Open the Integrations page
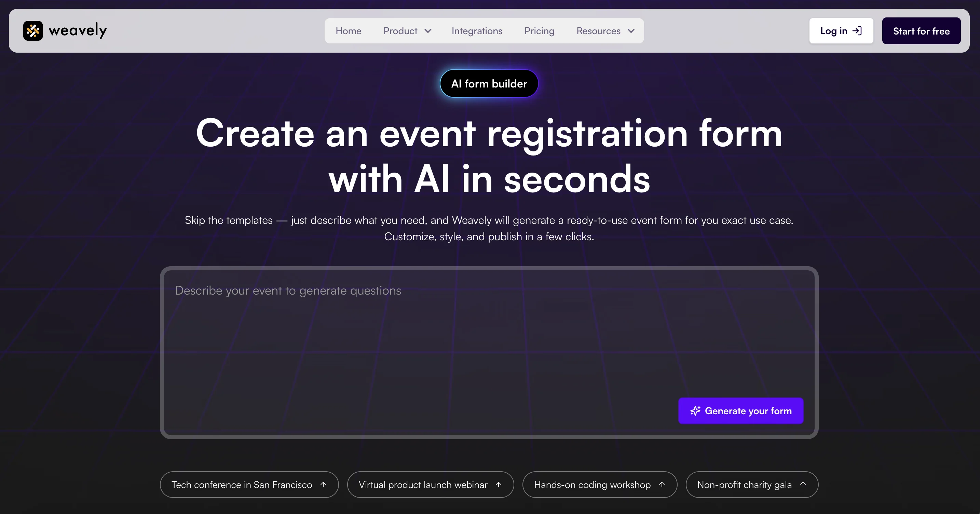The height and width of the screenshot is (514, 980). pos(477,31)
